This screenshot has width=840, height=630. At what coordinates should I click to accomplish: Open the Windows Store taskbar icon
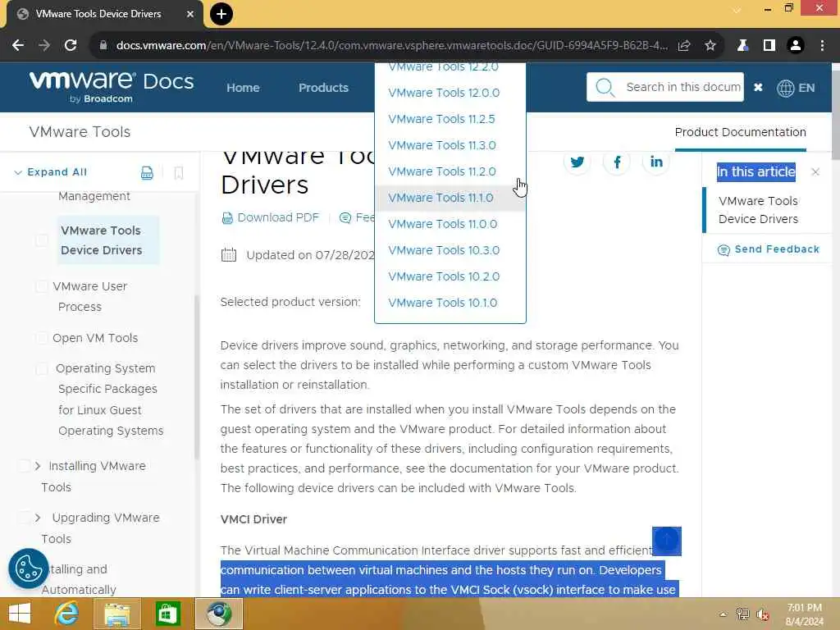(x=167, y=614)
